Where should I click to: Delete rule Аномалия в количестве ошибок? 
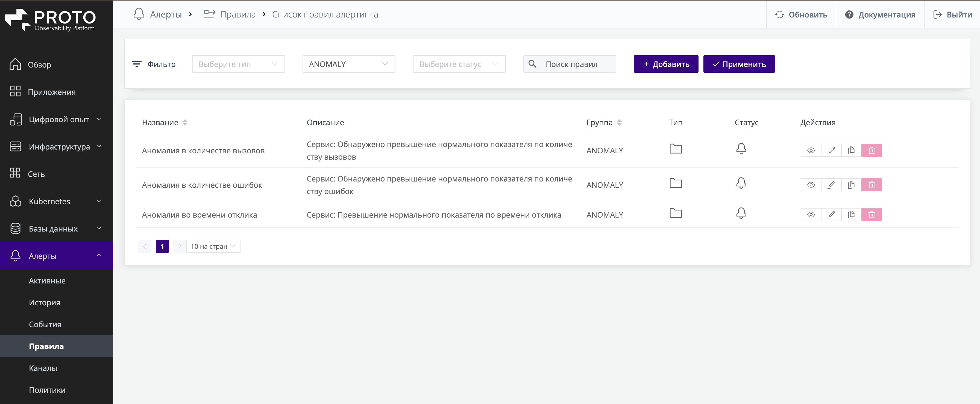pyautogui.click(x=872, y=185)
